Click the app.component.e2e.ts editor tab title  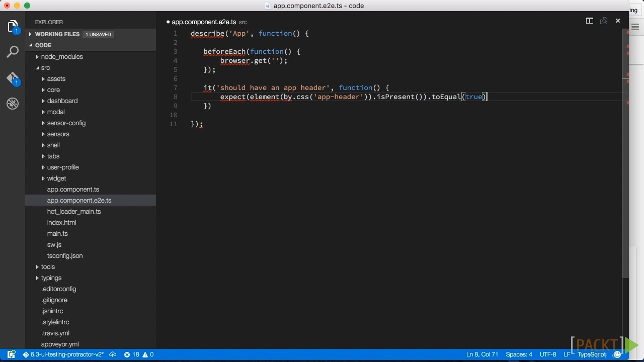204,22
